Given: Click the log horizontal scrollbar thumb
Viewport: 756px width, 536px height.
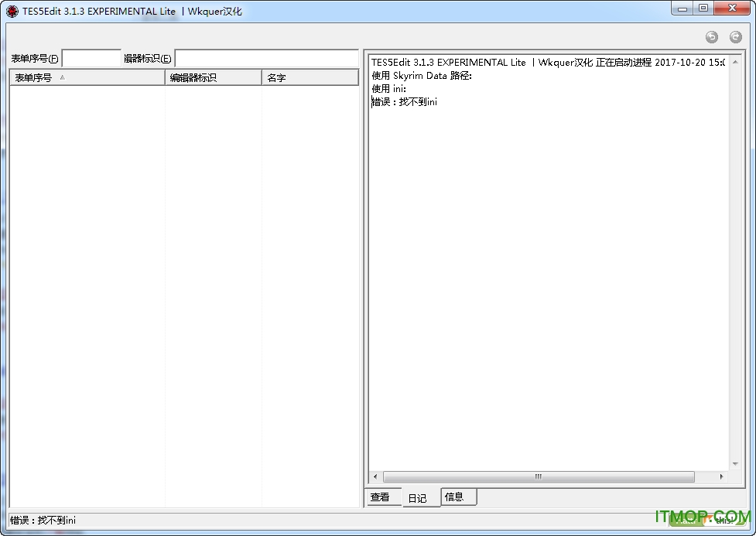Looking at the screenshot, I should click(x=539, y=476).
